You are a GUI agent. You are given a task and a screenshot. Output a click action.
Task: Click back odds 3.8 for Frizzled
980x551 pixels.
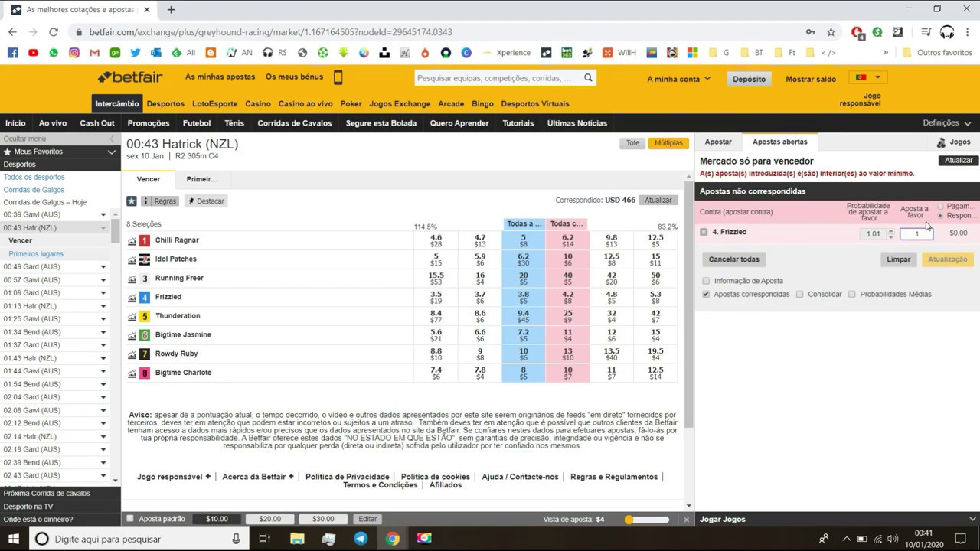tap(524, 297)
